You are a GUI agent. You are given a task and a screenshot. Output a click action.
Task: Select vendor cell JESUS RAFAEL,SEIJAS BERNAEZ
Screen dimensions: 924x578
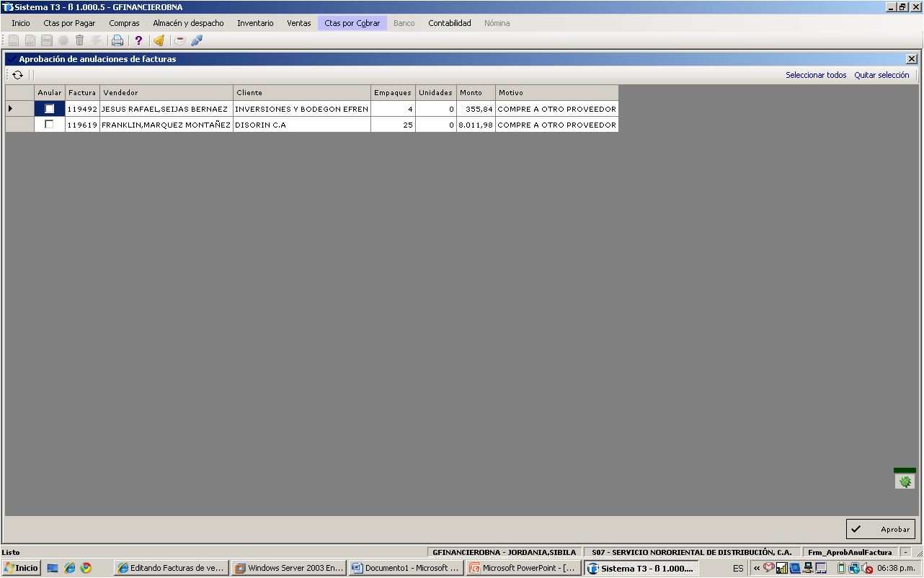166,109
